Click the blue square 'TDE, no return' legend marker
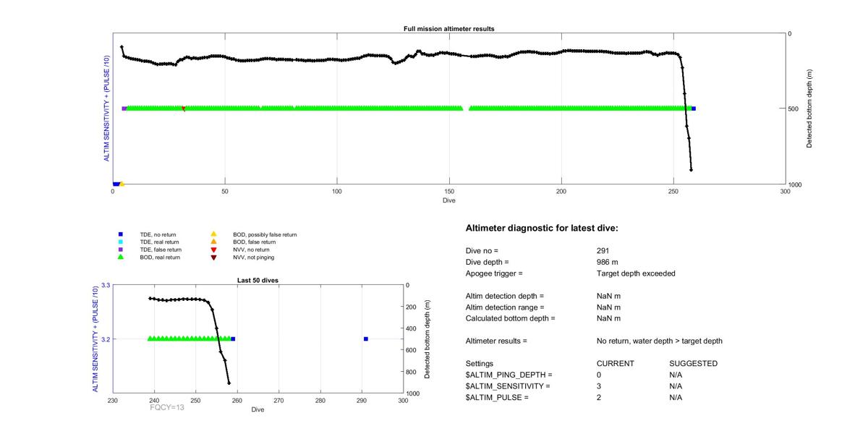 click(121, 235)
